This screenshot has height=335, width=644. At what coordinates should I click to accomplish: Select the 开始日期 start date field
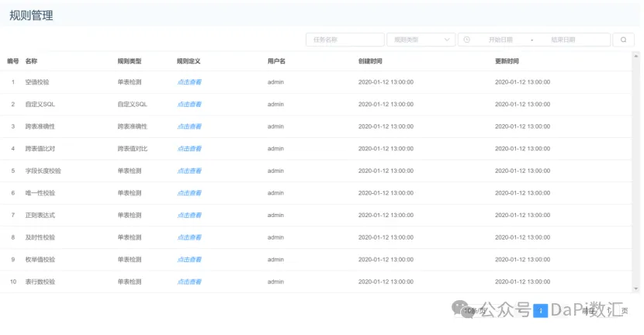pyautogui.click(x=500, y=40)
